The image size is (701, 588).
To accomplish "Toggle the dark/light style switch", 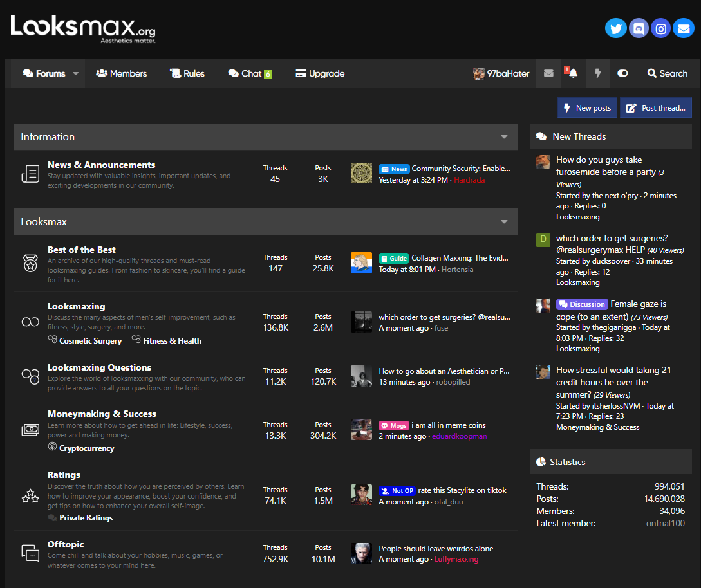I will pos(622,73).
